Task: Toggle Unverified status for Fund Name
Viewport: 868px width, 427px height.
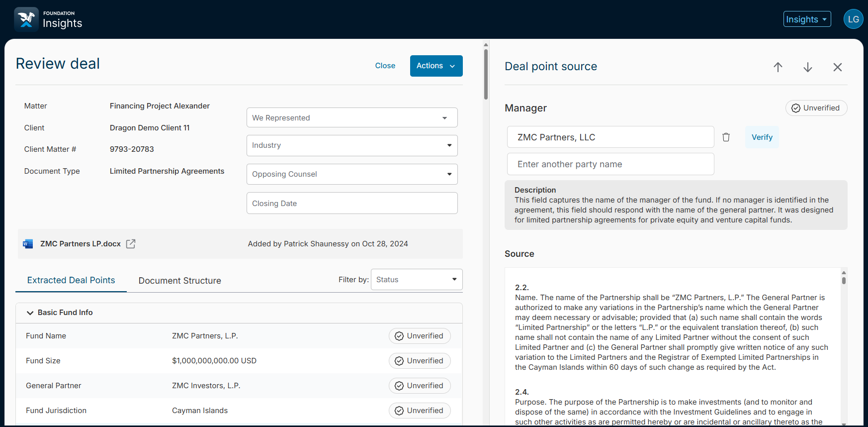Action: (420, 336)
